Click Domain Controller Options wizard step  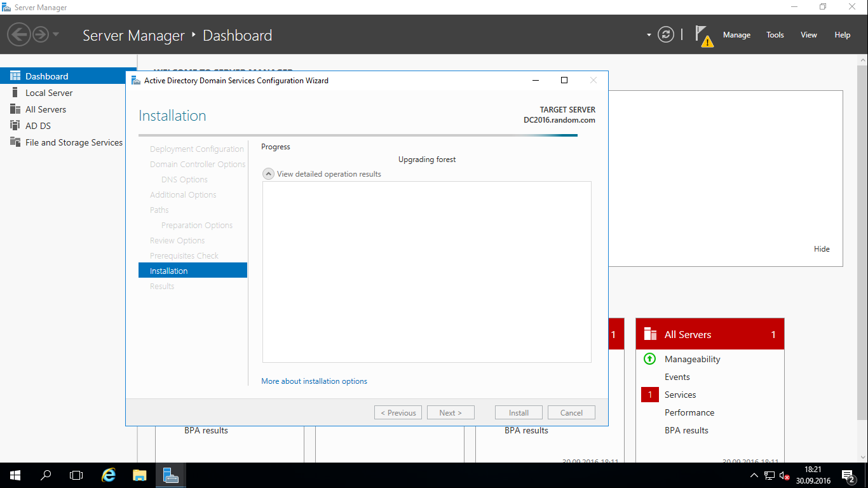198,164
